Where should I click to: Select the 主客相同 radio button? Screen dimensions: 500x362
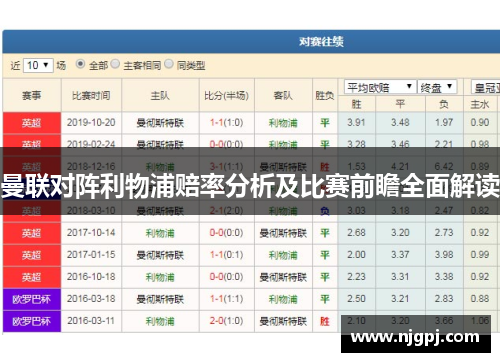point(115,64)
